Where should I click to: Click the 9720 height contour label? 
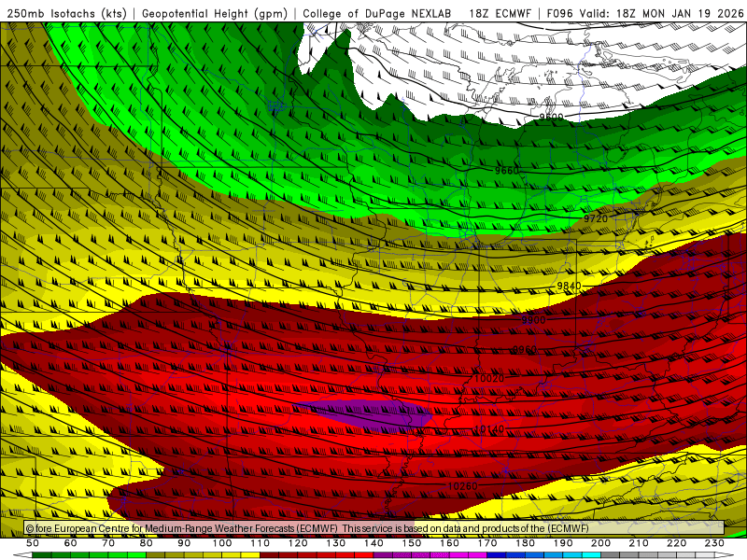(x=596, y=218)
